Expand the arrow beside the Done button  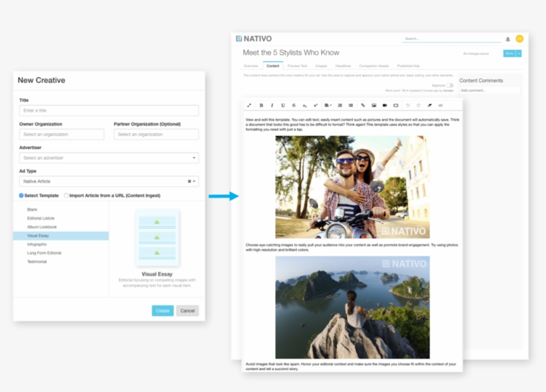point(519,53)
